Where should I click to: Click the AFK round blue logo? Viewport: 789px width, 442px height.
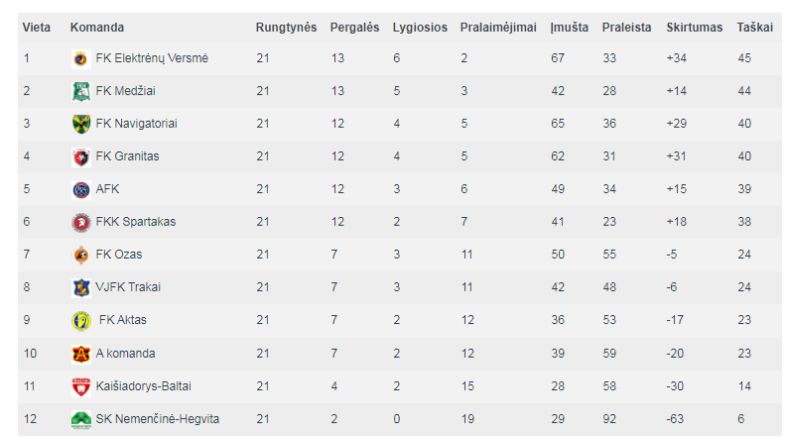81,189
